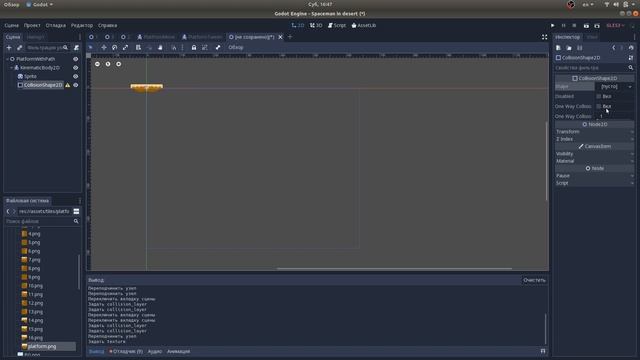
Task: Click the list-select tool icon
Action: point(138,48)
